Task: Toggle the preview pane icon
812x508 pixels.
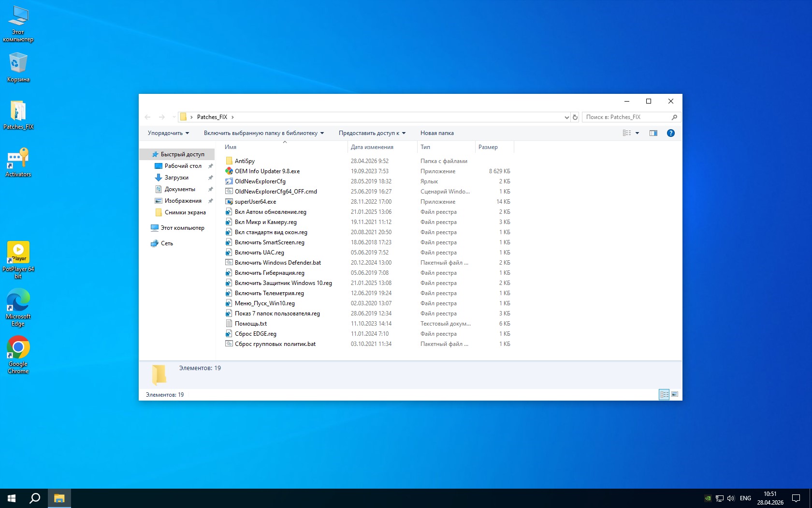Action: tap(653, 133)
